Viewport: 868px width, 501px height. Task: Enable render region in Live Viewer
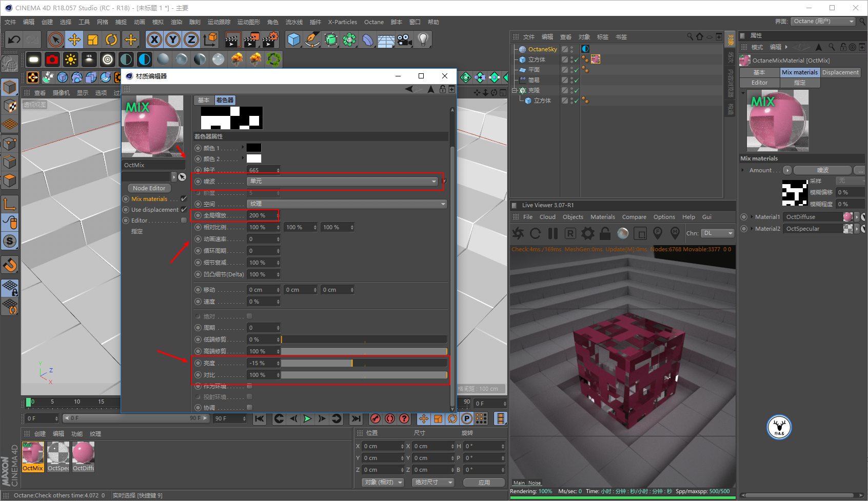(640, 234)
